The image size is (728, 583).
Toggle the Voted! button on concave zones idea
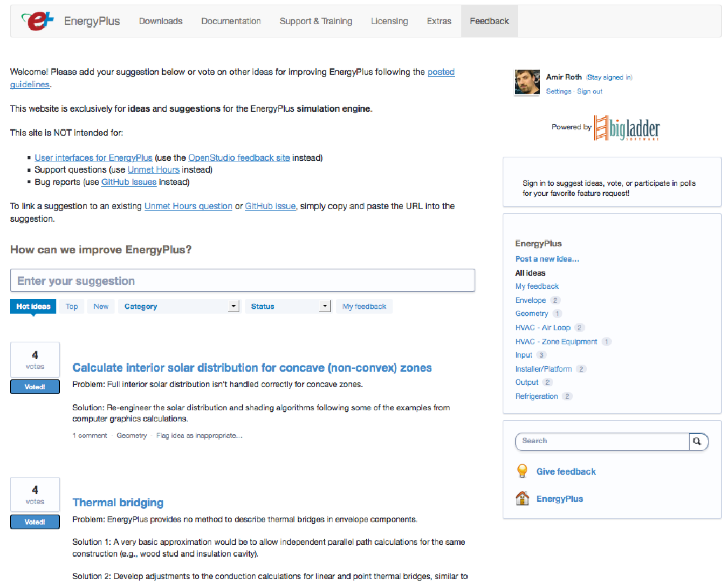[35, 387]
